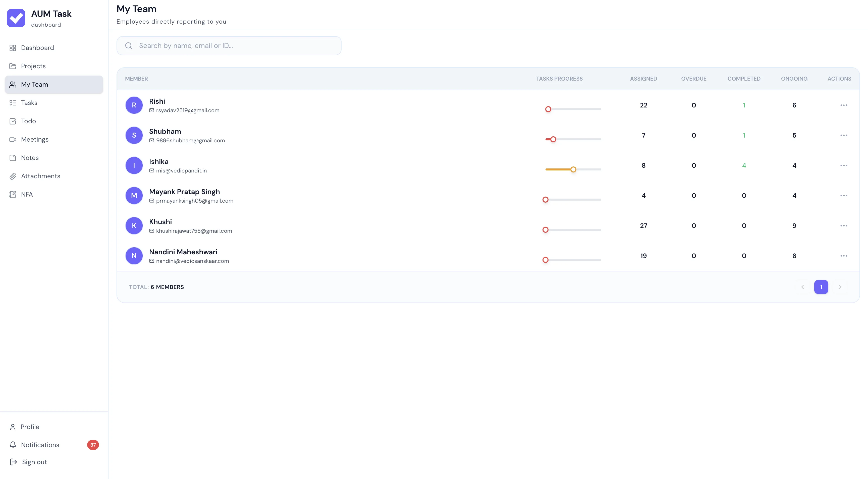Click the TASKS PROGRESS column header
Screen dimensions: 868x479
(x=559, y=79)
